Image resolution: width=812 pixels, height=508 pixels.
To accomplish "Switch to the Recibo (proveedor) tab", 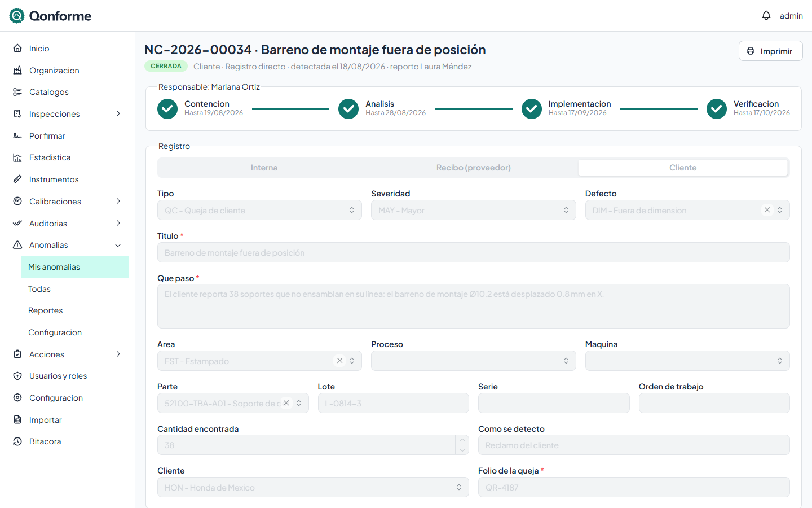I will click(474, 168).
